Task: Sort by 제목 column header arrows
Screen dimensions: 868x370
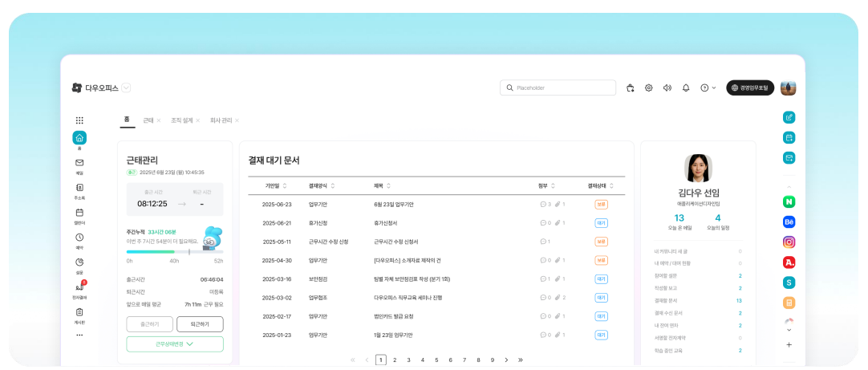Action: [388, 185]
